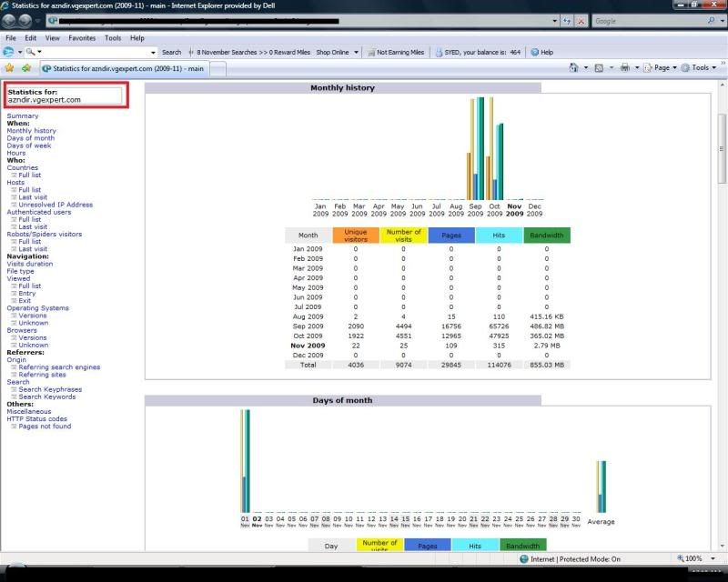
Task: Expand the Shop Online dropdown
Action: [337, 52]
